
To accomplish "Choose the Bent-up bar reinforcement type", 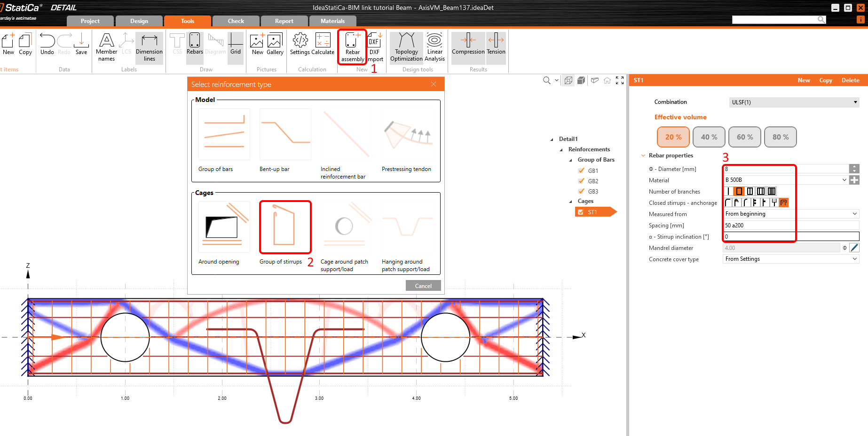I will click(x=285, y=135).
